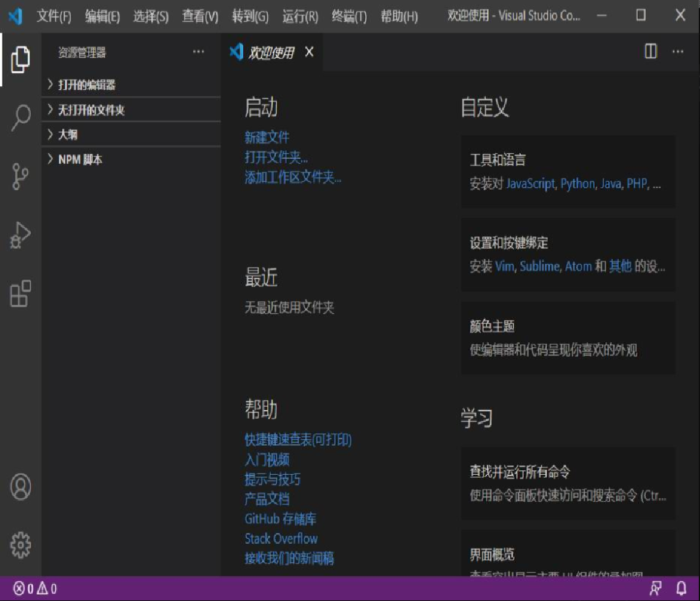Split the editor to the right

pyautogui.click(x=651, y=51)
